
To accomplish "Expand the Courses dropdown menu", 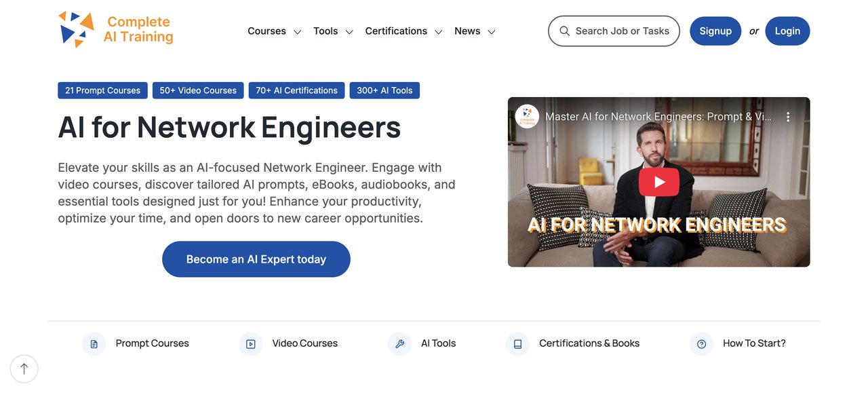I will [274, 31].
